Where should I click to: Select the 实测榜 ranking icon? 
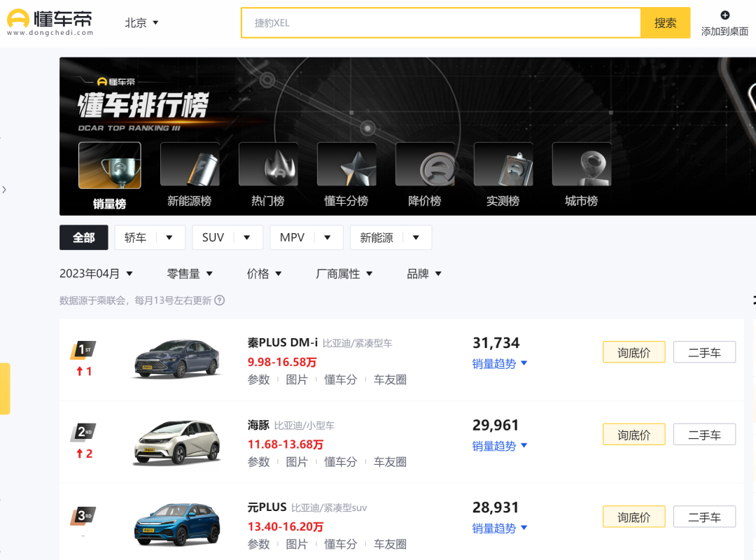point(503,166)
